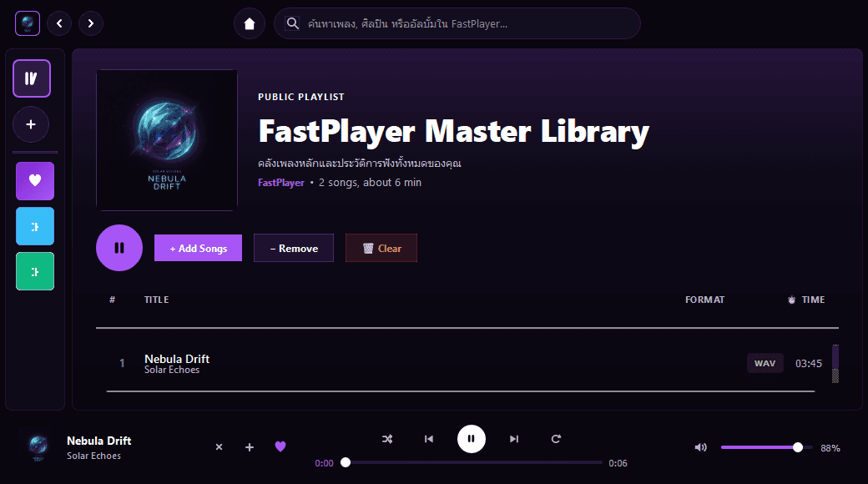The image size is (868, 484).
Task: Focus the FastPlayer search field
Action: 457,23
